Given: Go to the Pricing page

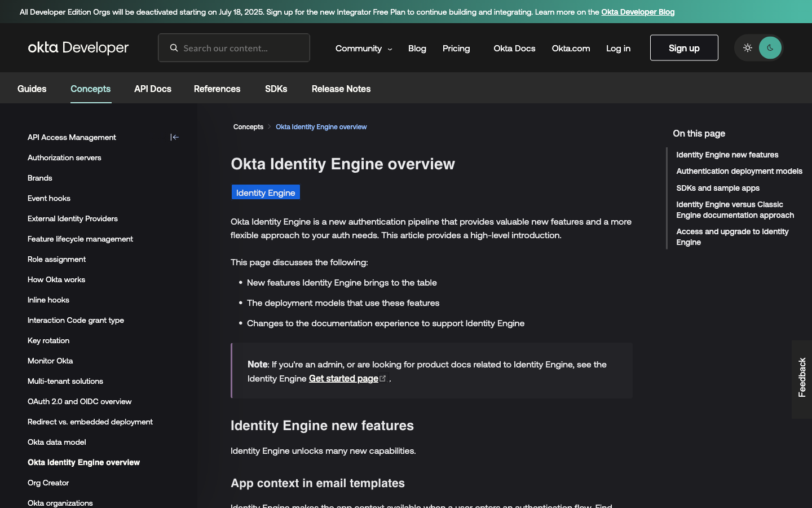Looking at the screenshot, I should [x=456, y=49].
